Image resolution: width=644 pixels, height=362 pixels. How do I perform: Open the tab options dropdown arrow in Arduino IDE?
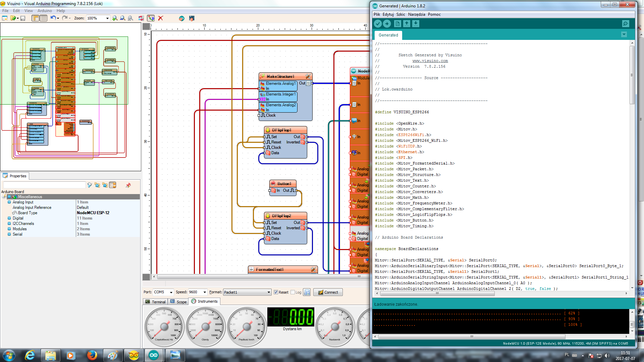[624, 35]
